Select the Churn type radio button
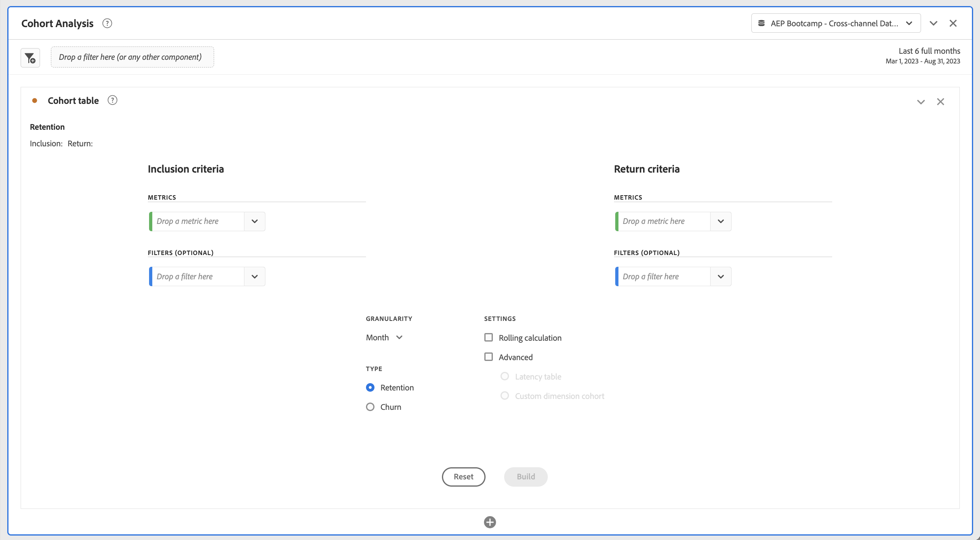This screenshot has width=980, height=540. 370,407
